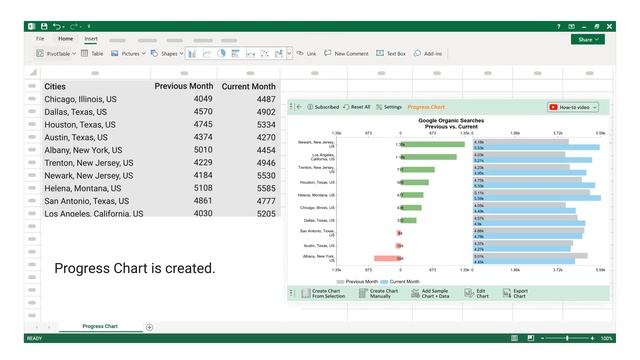Click the Subscribed status in chart panel
Screen dimensions: 640x360
[x=323, y=107]
